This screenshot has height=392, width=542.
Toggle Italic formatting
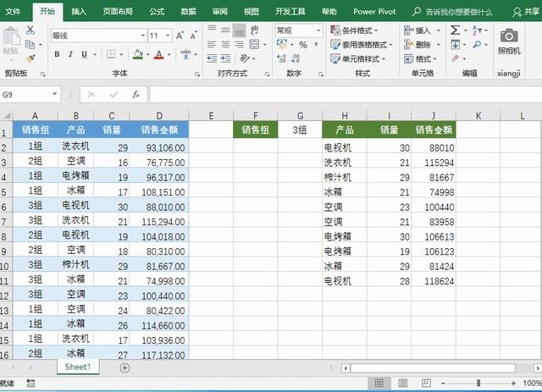pos(70,54)
